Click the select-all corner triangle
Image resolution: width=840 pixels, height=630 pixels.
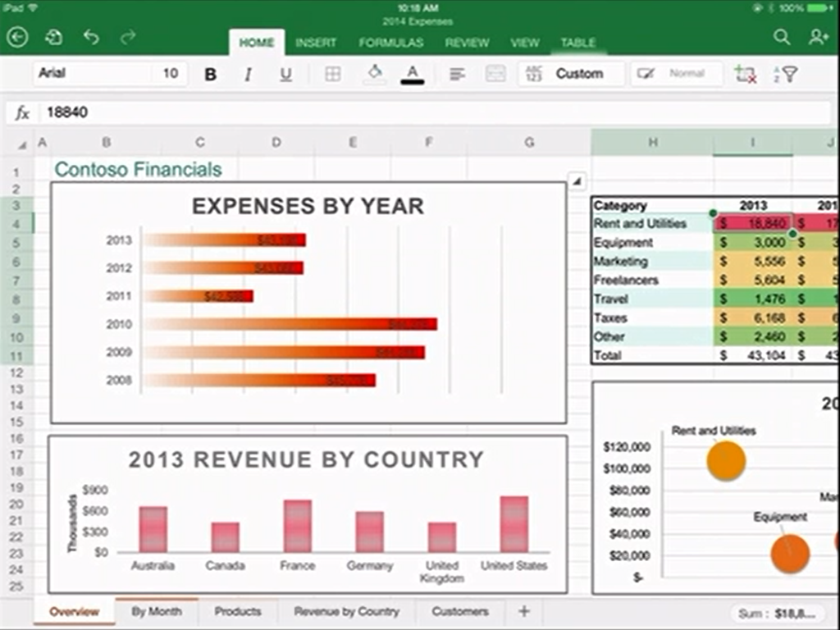pos(22,144)
